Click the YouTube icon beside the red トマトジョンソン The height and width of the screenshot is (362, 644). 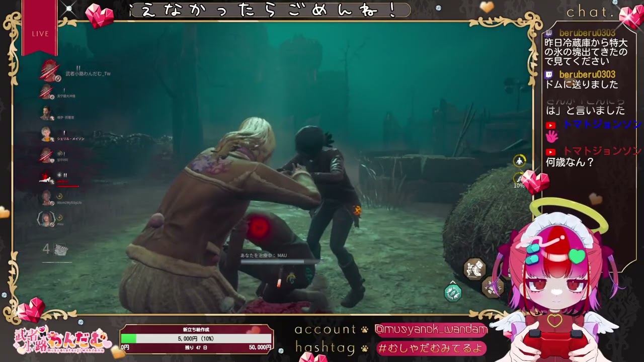[551, 152]
